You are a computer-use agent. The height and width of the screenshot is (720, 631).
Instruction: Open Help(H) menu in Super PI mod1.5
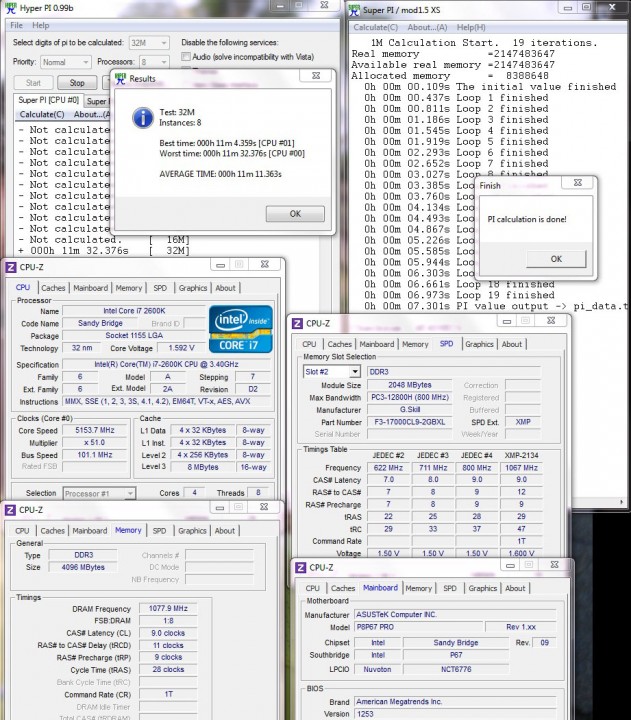471,27
